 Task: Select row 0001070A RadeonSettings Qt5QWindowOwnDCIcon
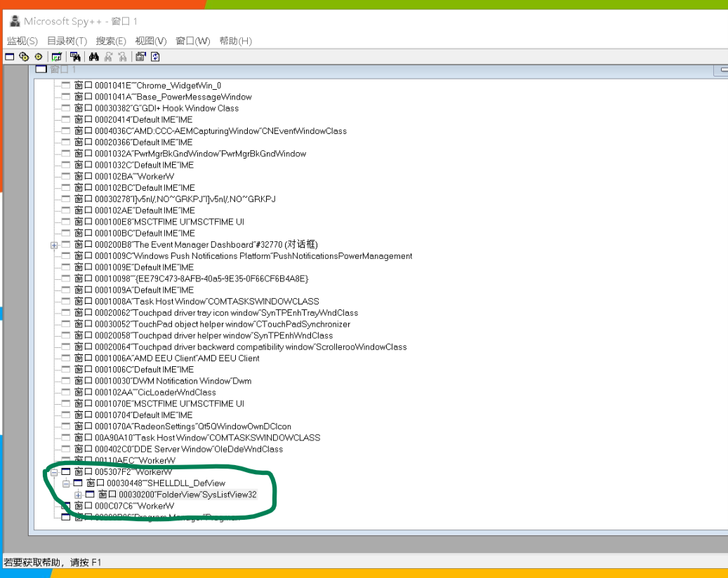tap(183, 426)
